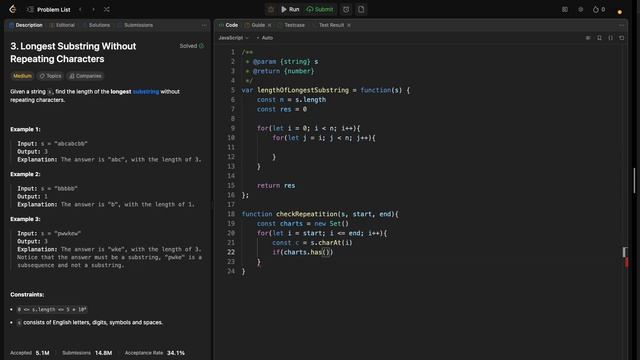Click the Solved status check icon
The height and width of the screenshot is (360, 640).
coord(201,46)
